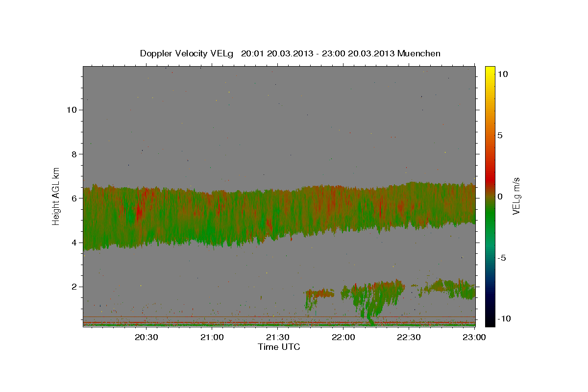The image size is (588, 392).
Task: Click the colorbar value 0 label
Action: coord(500,196)
